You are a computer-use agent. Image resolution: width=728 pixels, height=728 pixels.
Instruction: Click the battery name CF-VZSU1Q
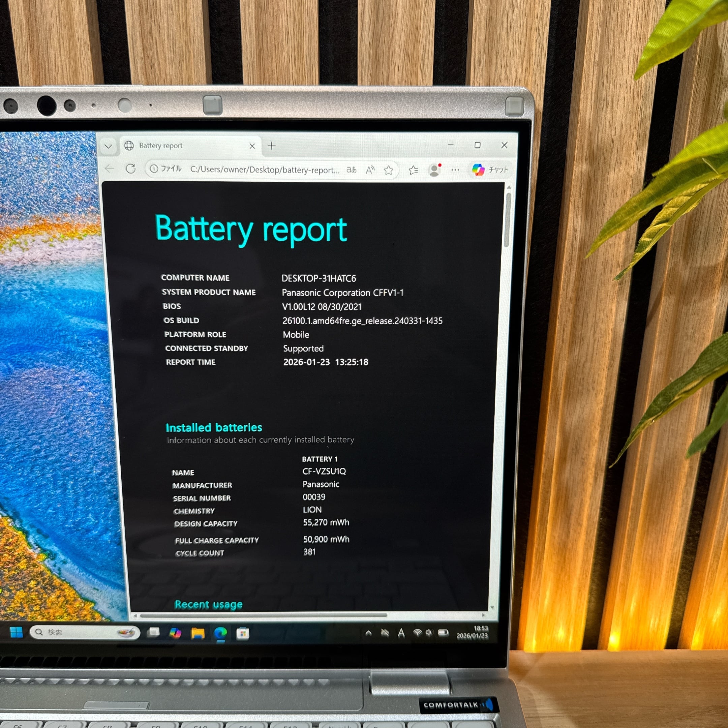point(324,472)
